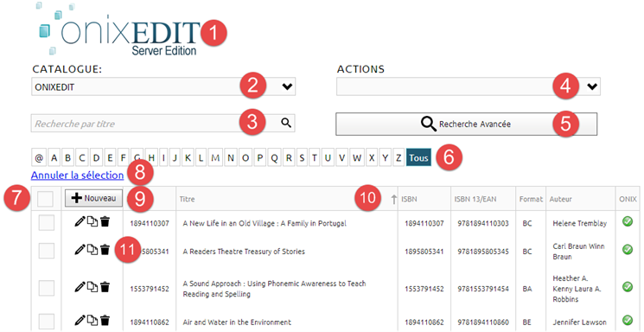Filter titles starting with S
Screen dimensions: 644x332
pyautogui.click(x=302, y=158)
